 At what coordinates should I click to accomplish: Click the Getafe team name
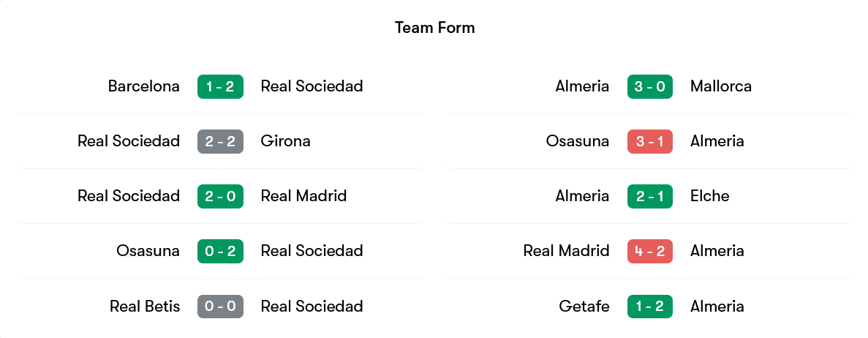[x=584, y=306]
